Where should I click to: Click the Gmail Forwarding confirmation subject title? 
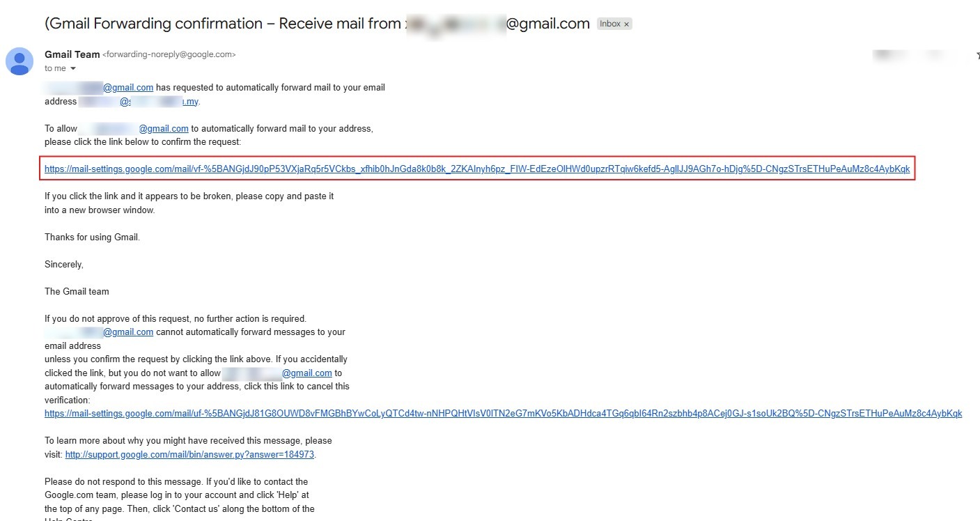tap(223, 24)
